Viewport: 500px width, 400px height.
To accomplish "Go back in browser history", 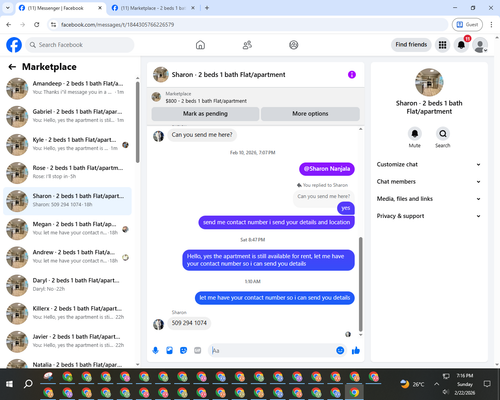I will [9, 25].
